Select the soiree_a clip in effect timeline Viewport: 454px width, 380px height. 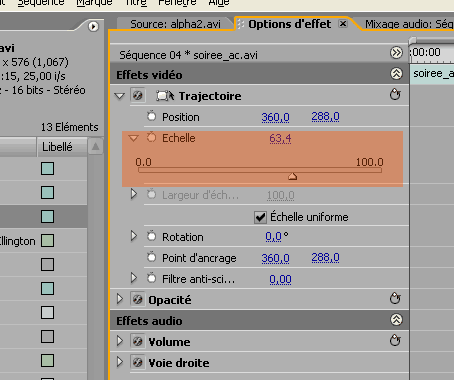[432, 73]
